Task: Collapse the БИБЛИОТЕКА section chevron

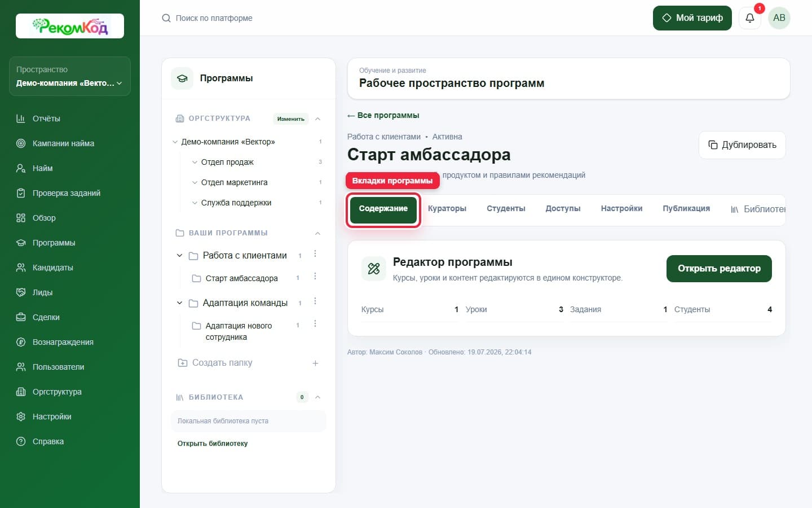Action: [317, 397]
